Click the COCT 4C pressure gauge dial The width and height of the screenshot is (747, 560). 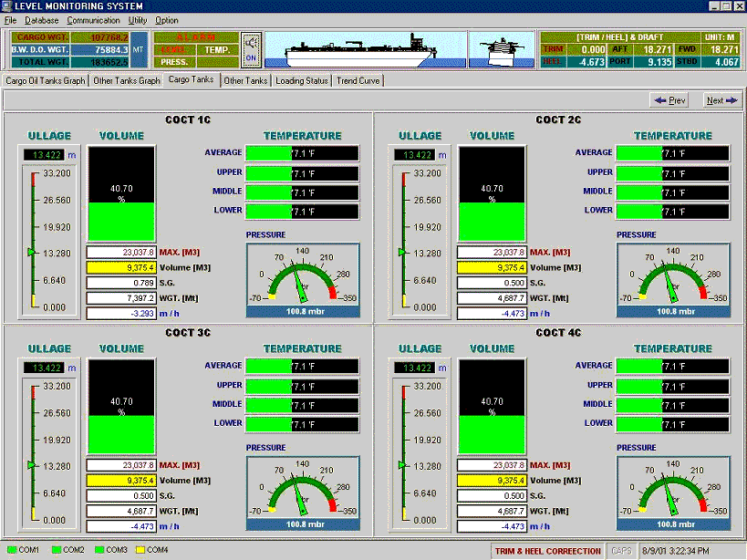pos(672,490)
